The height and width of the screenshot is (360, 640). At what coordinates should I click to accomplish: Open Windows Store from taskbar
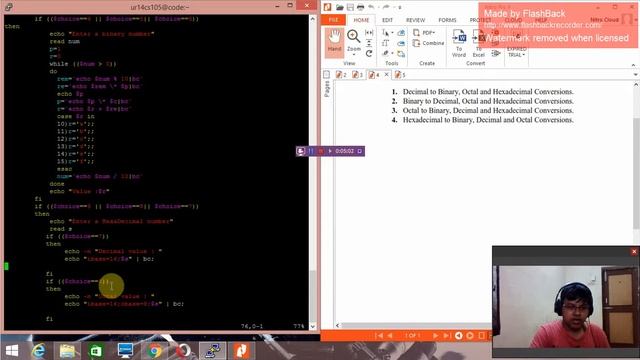pos(96,351)
